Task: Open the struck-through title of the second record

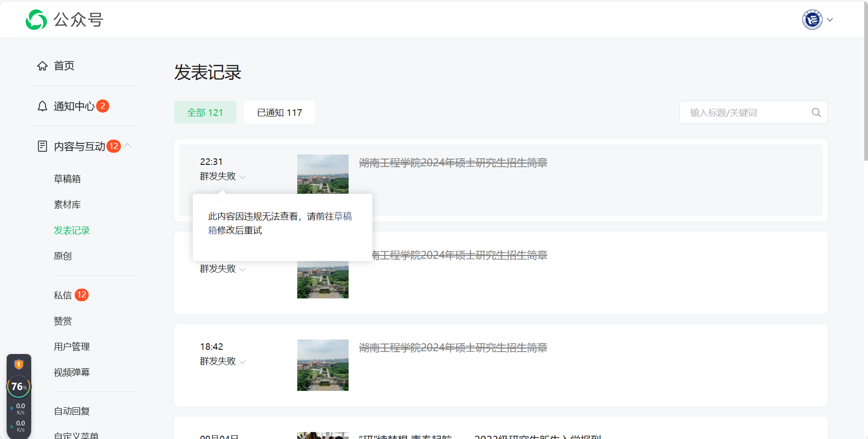Action: click(460, 255)
